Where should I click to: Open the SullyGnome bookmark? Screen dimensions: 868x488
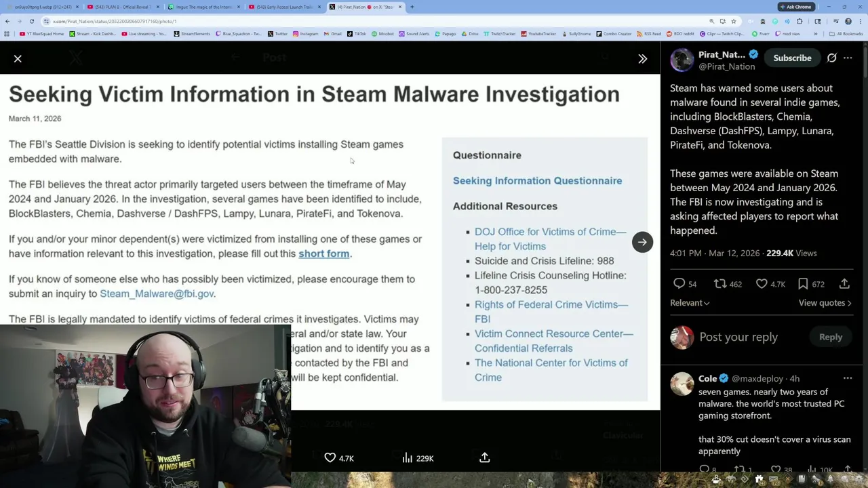[576, 34]
